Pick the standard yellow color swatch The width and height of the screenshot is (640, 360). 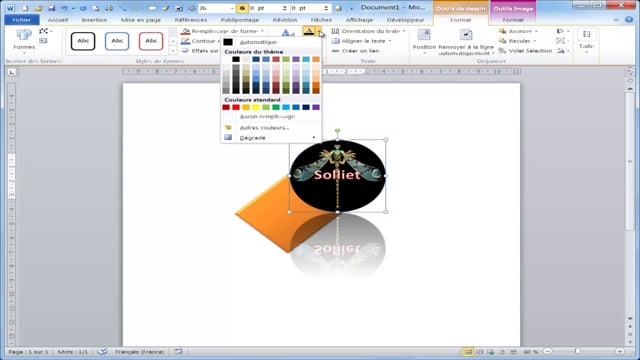point(256,107)
